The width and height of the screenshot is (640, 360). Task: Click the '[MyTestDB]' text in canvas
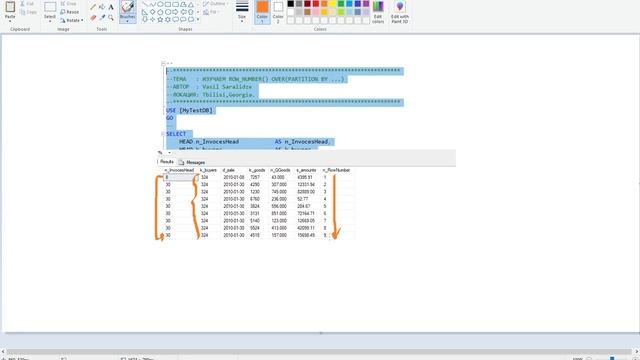pyautogui.click(x=196, y=110)
